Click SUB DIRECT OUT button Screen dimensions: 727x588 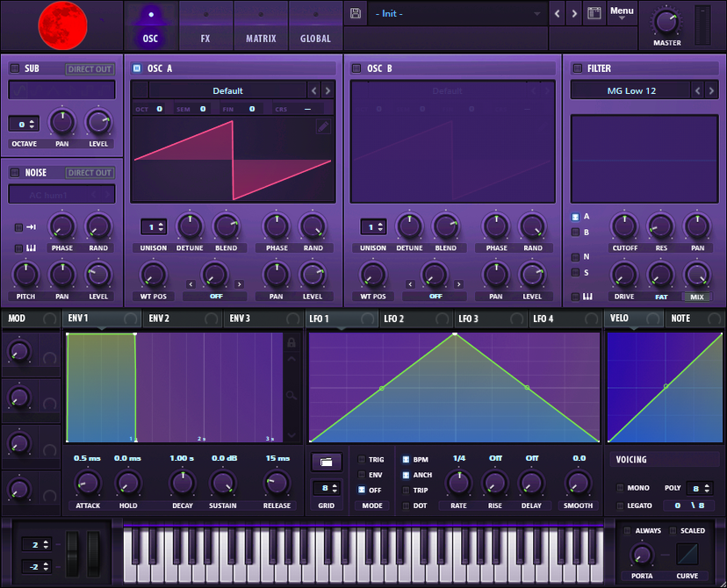click(90, 69)
